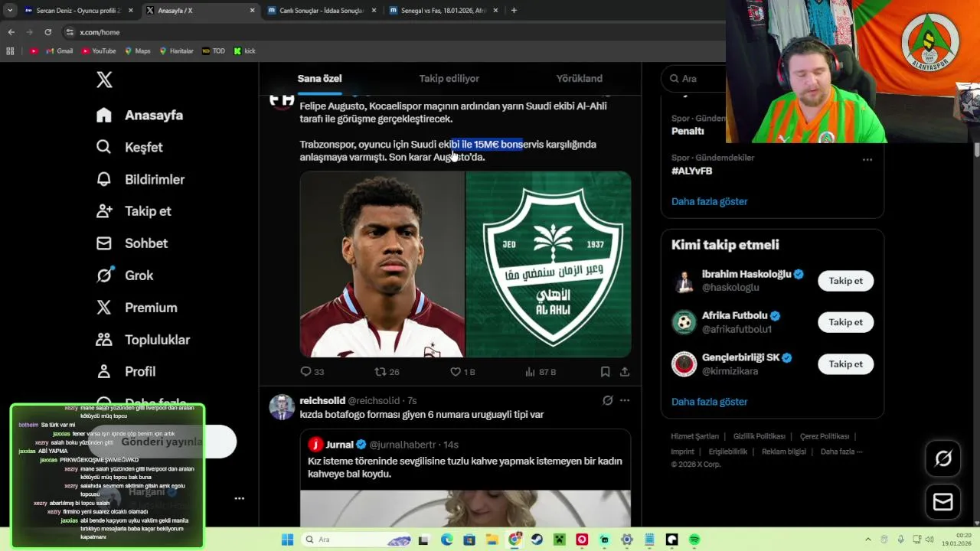980x551 pixels.
Task: Open Grok from the sidebar
Action: click(125, 275)
